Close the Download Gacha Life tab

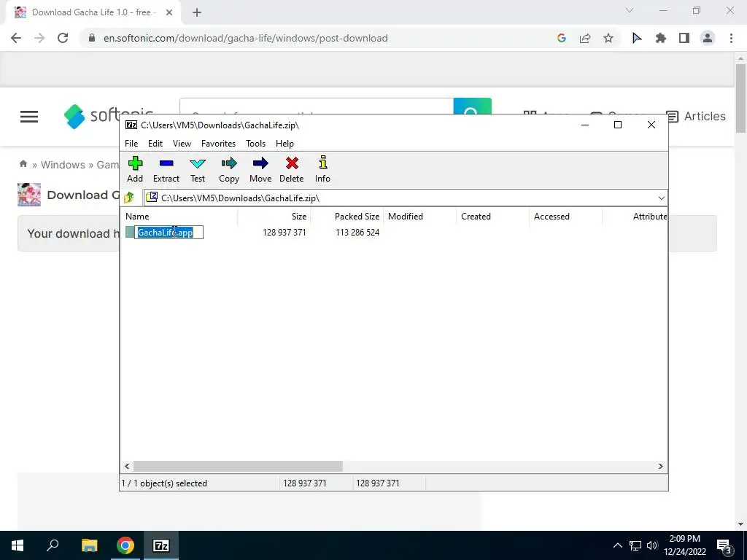[169, 12]
